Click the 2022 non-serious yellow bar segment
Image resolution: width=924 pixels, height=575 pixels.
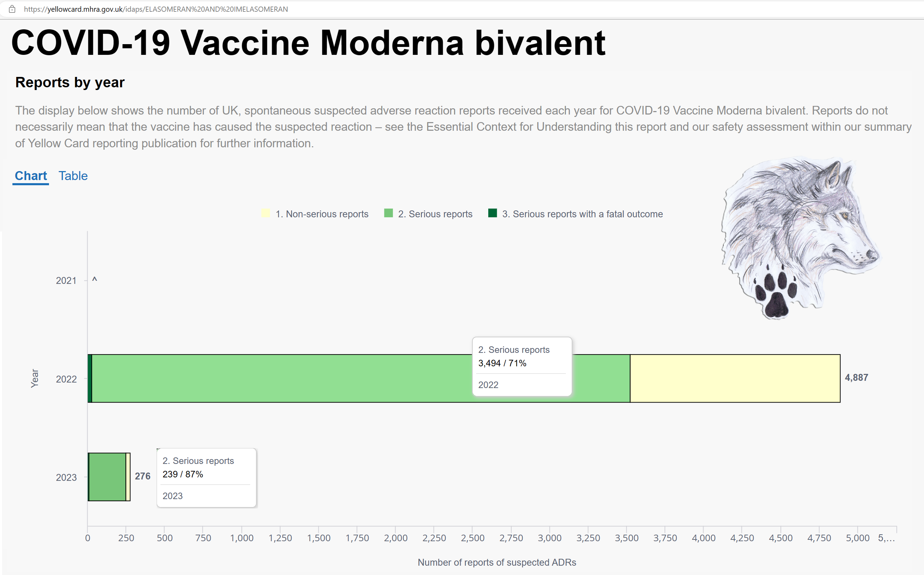[x=735, y=378]
